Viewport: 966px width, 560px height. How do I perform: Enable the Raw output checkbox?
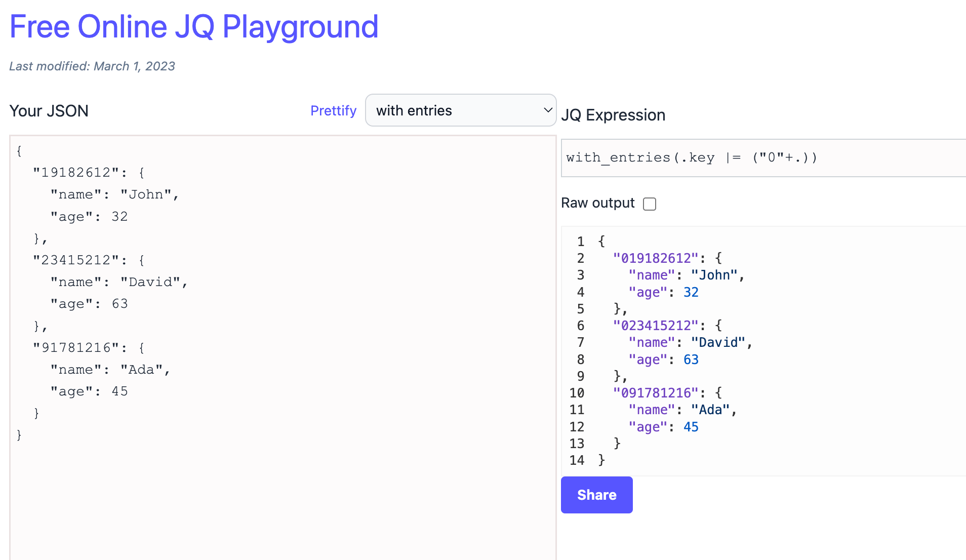tap(650, 204)
